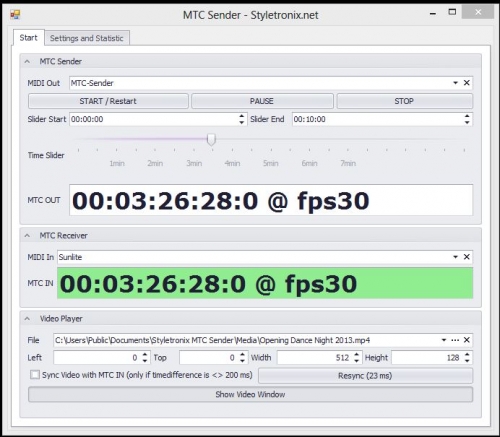Enable Sync Video with MTC IN checkbox

[35, 375]
